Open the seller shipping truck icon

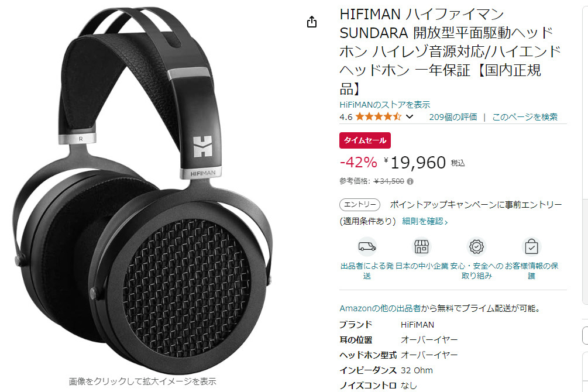click(367, 246)
